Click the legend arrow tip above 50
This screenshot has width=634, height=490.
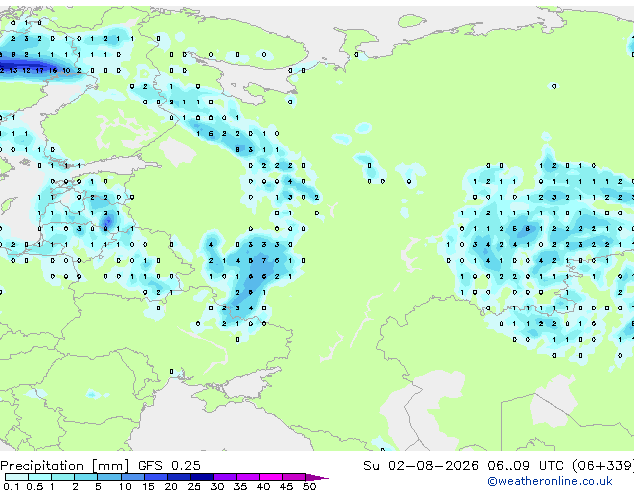[x=317, y=477]
